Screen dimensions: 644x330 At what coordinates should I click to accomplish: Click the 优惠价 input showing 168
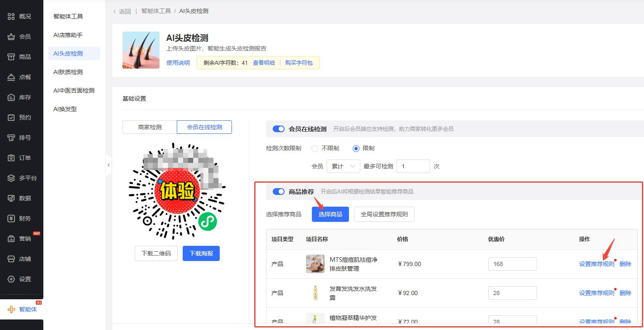click(512, 264)
